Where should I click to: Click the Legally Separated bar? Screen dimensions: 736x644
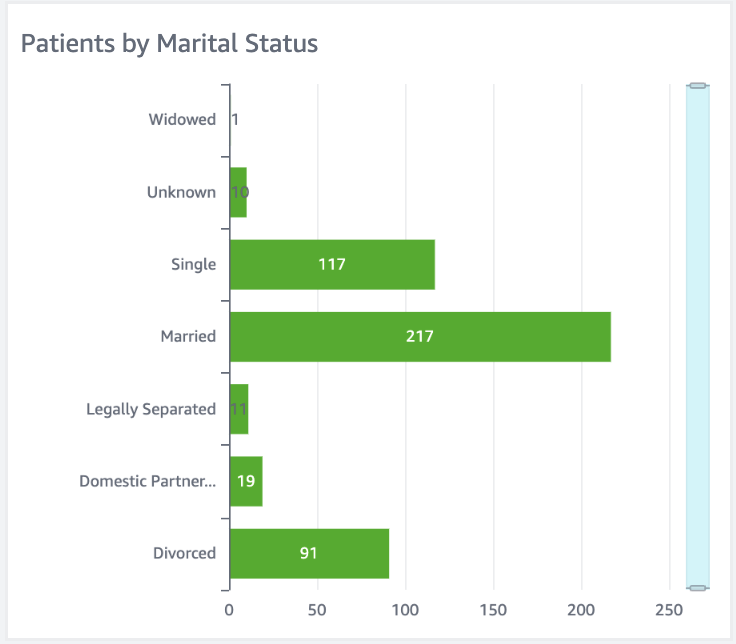click(239, 409)
